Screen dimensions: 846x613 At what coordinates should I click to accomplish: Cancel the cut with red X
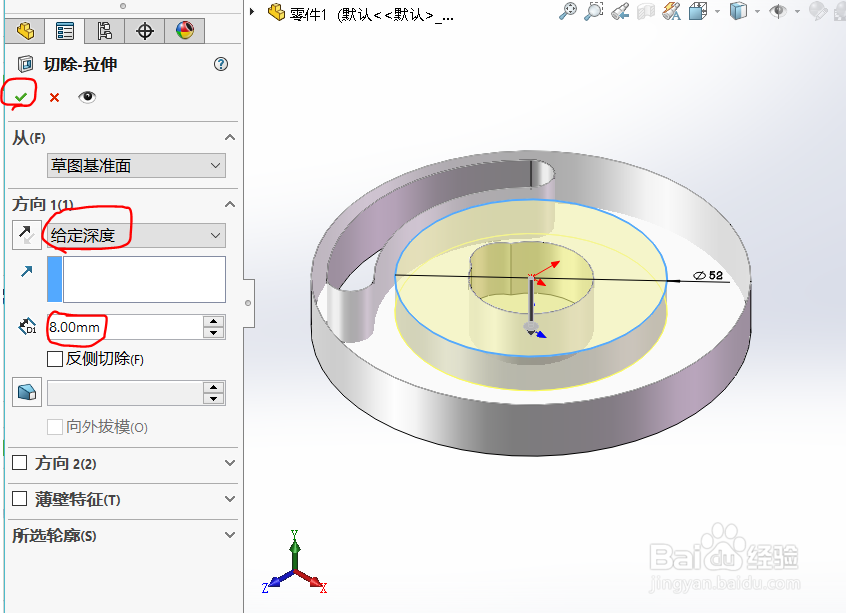54,98
